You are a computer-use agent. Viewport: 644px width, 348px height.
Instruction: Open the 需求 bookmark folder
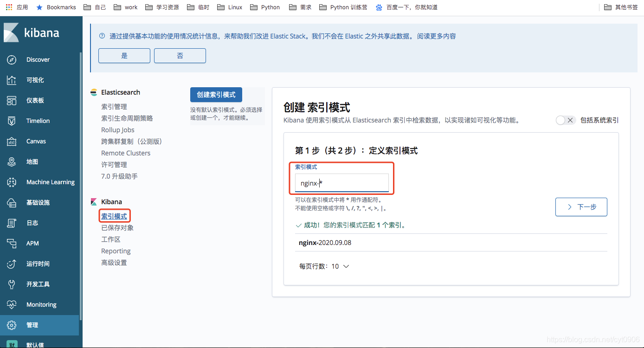pos(300,7)
